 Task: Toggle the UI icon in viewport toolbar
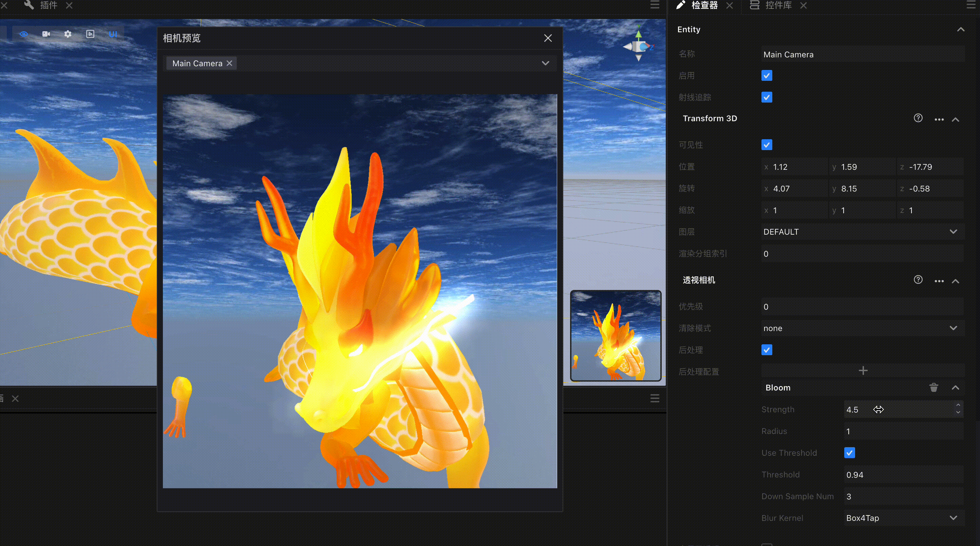(113, 34)
